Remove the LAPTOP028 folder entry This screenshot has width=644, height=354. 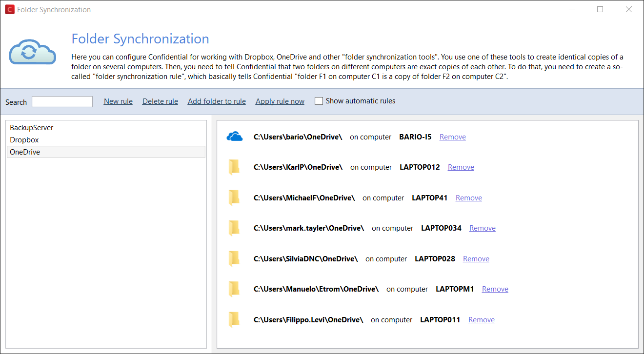(476, 259)
